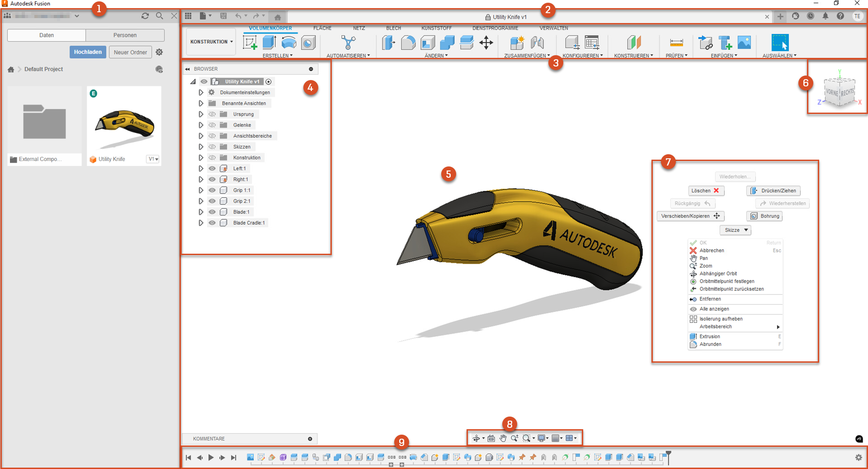Open the ÄNDERN dropdown menu
The height and width of the screenshot is (469, 868).
pos(436,56)
